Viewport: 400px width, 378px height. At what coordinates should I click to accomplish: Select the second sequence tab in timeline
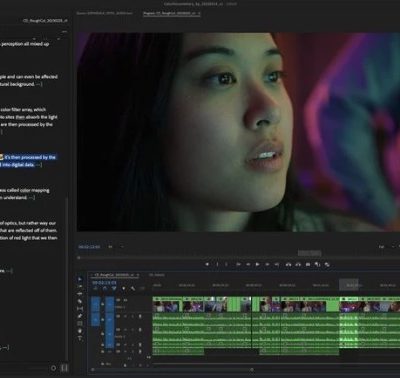[x=157, y=275]
